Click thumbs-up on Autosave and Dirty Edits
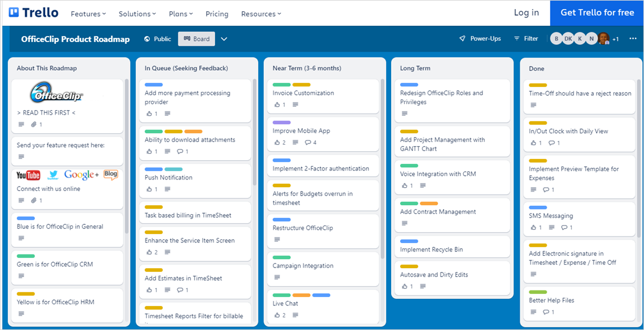Image resolution: width=644 pixels, height=330 pixels. 407,286
